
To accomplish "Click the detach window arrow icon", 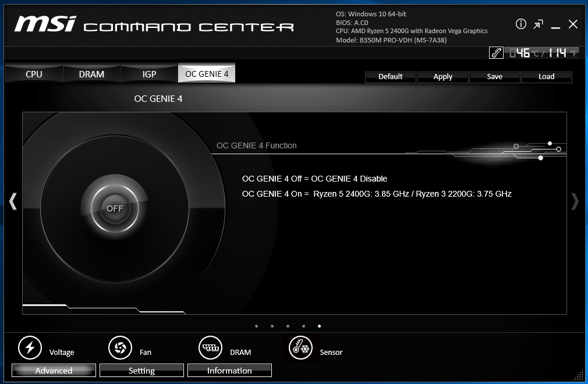I will coord(538,24).
